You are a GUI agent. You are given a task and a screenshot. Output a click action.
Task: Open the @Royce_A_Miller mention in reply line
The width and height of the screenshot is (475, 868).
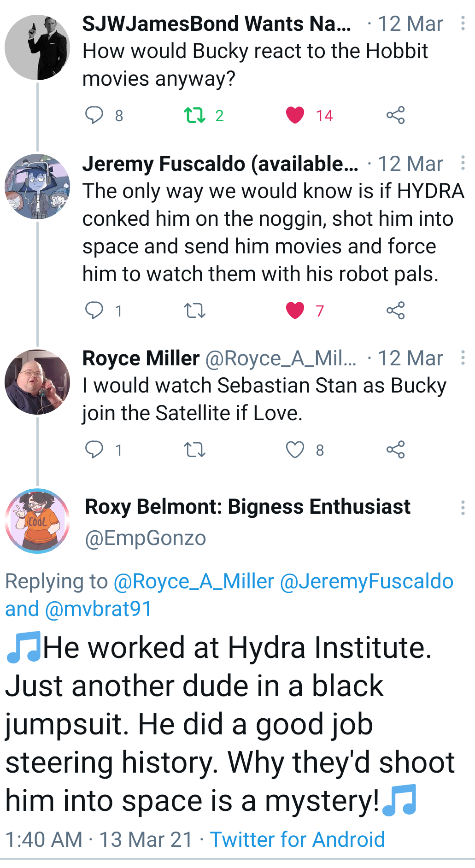194,581
